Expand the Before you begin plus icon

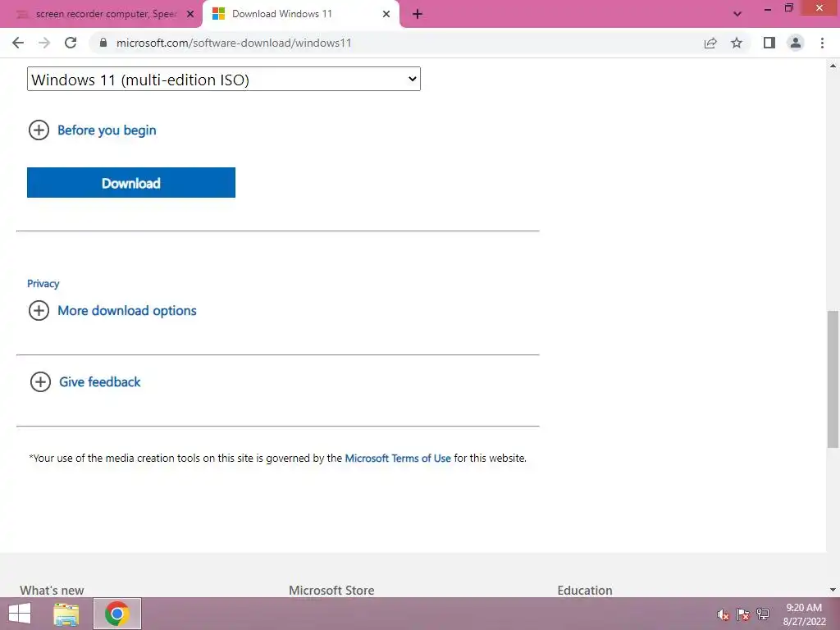tap(39, 130)
